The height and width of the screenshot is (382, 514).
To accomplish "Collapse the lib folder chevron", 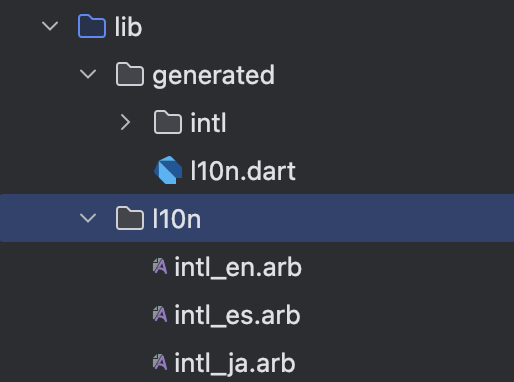I will [50, 26].
